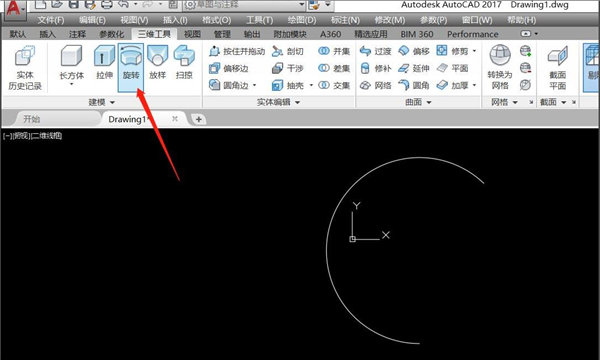The width and height of the screenshot is (600, 360).
Task: Click the 网络 (Network) surface tool
Action: (x=375, y=85)
